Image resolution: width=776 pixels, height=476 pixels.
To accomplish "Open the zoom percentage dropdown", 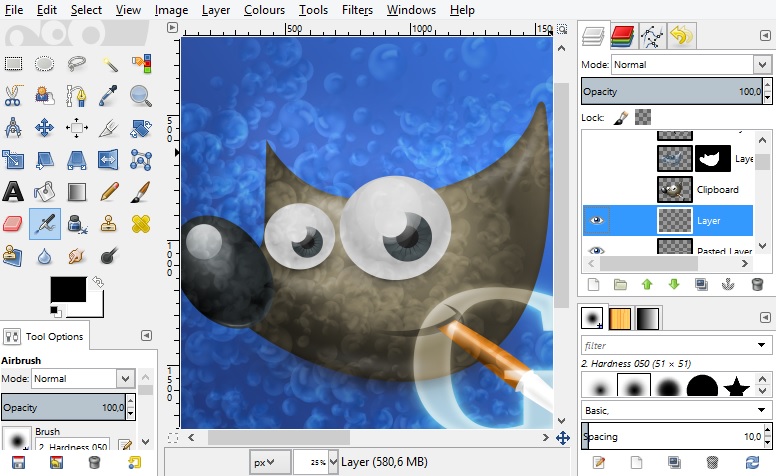I will click(334, 462).
